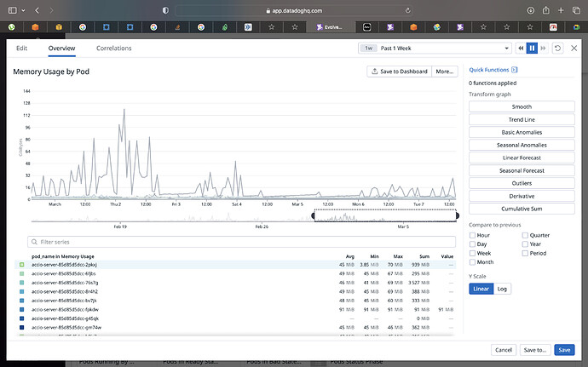The image size is (588, 367).
Task: Click the reset time range icon
Action: tap(557, 48)
